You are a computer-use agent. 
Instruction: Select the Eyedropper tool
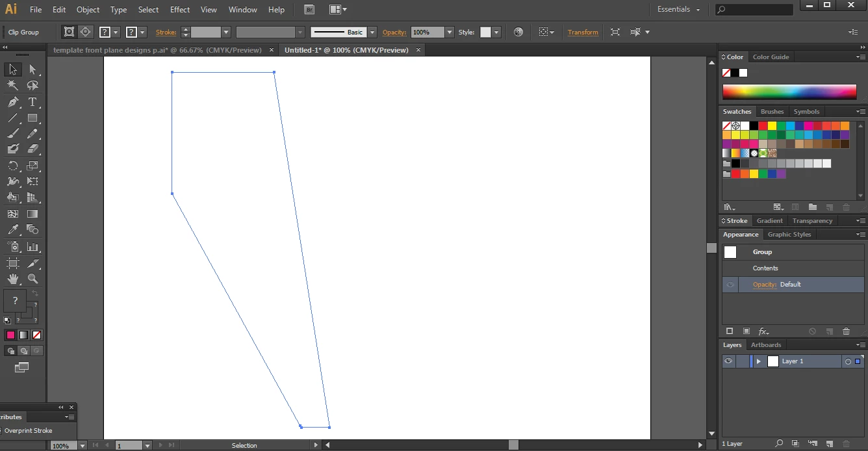click(x=13, y=230)
